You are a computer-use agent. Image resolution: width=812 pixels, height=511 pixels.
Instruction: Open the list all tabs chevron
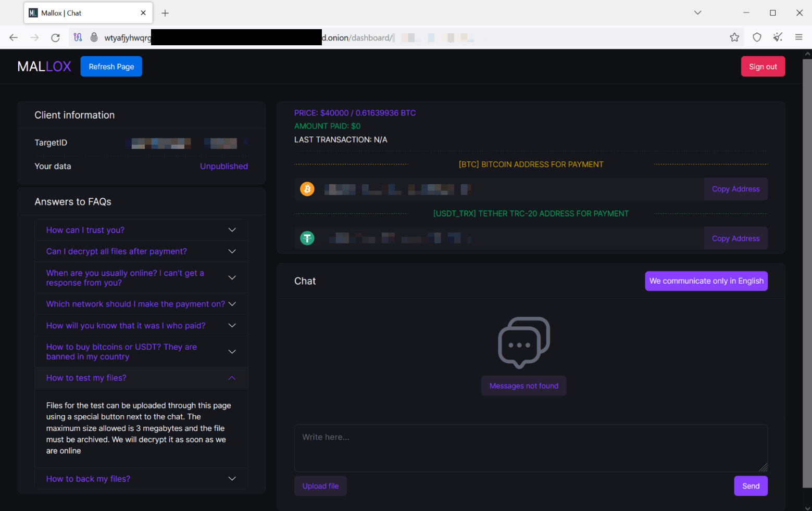pos(697,13)
